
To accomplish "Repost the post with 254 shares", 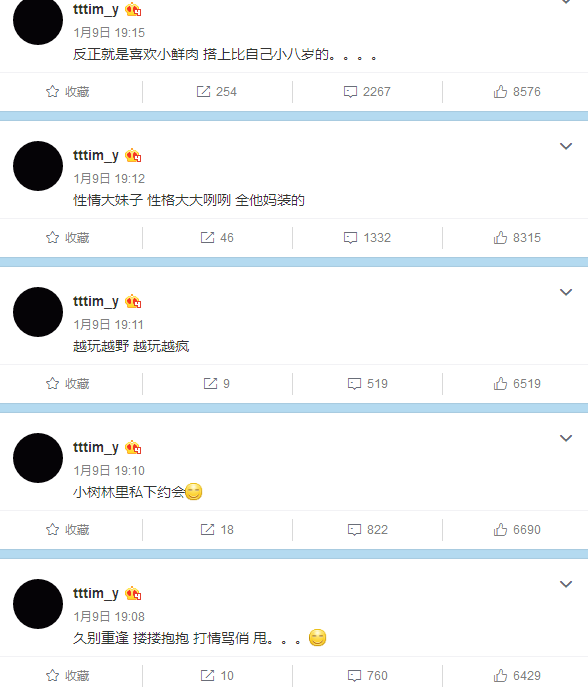I will coord(217,92).
